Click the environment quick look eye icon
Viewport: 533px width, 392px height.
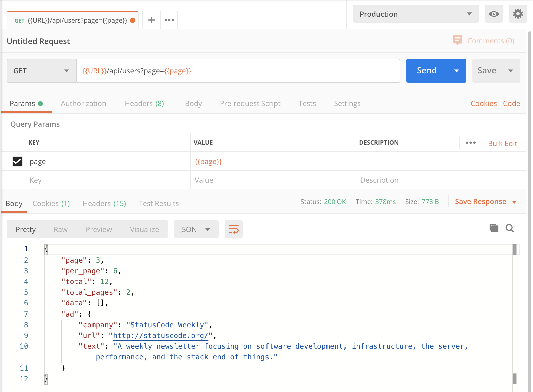[494, 14]
